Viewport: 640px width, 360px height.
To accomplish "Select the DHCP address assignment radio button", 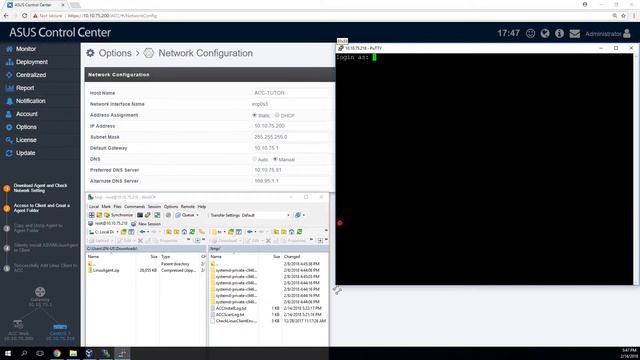I will pyautogui.click(x=277, y=116).
